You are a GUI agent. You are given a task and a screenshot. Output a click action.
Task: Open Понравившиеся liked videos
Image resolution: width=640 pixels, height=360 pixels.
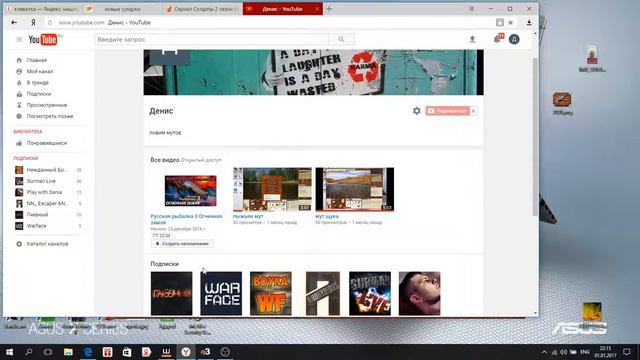click(x=48, y=143)
